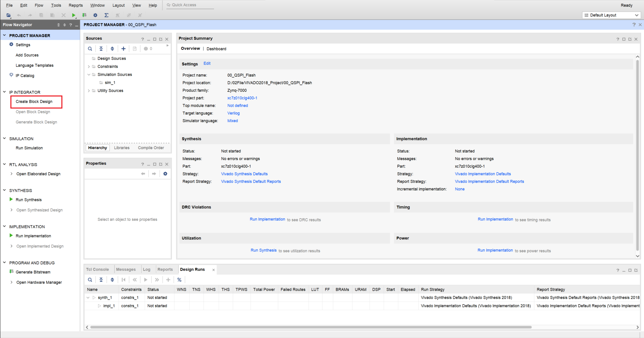Click the Generate Bitstream icon
The image size is (644, 338).
11,272
